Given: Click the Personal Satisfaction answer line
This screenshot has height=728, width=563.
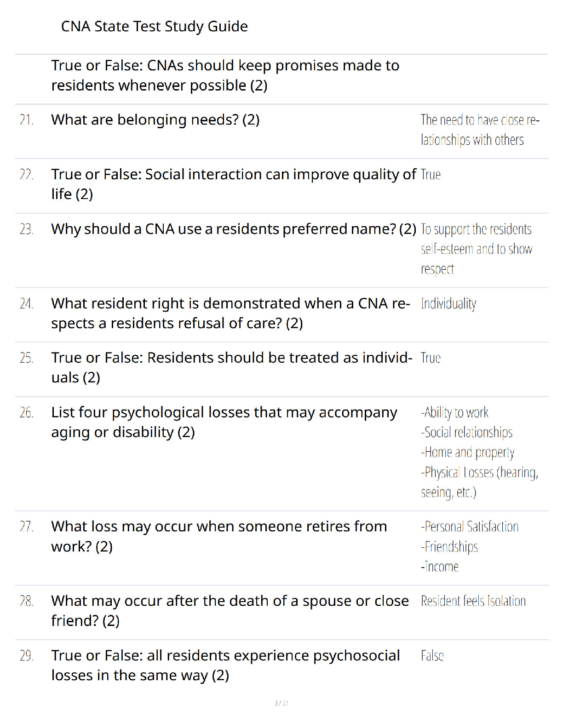Looking at the screenshot, I should pos(470,527).
